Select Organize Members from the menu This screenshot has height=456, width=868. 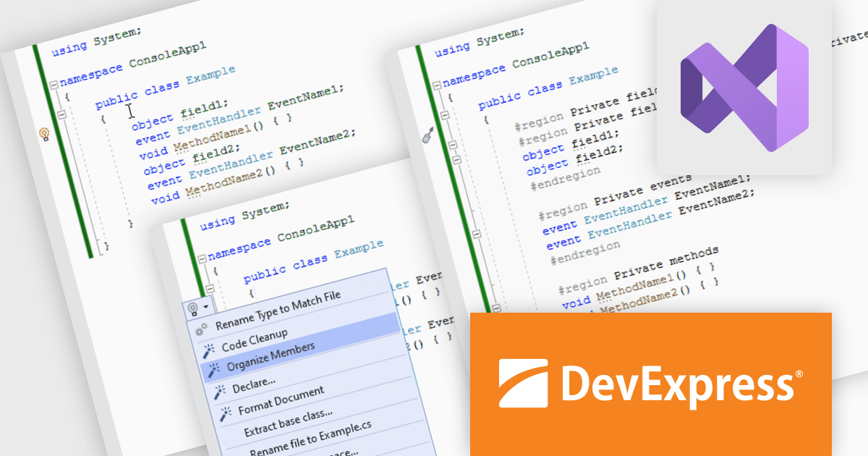point(271,356)
